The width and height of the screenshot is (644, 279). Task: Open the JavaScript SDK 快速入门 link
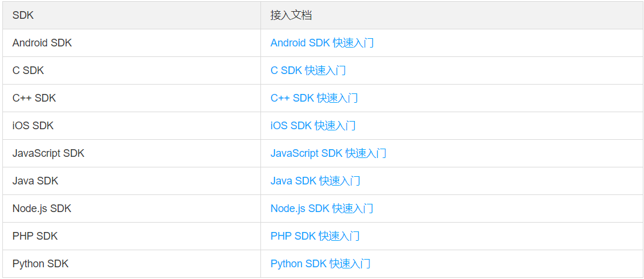tap(328, 153)
